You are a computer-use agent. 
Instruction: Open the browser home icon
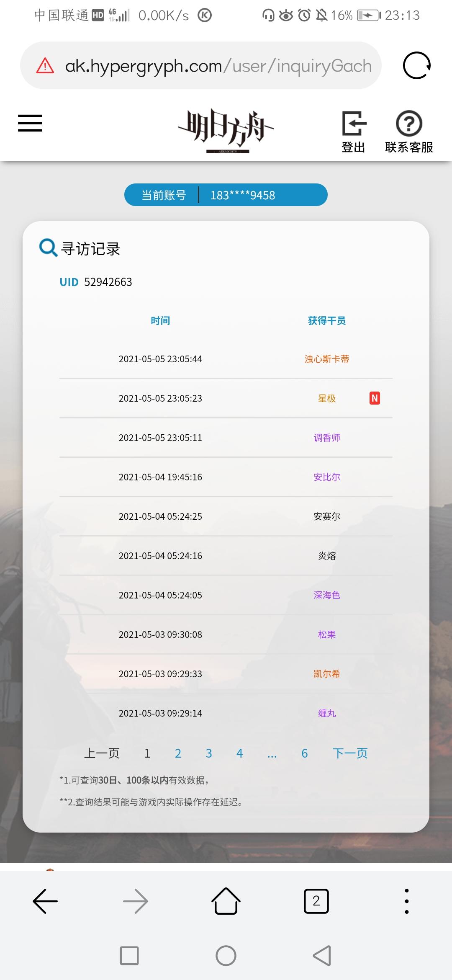tap(226, 901)
